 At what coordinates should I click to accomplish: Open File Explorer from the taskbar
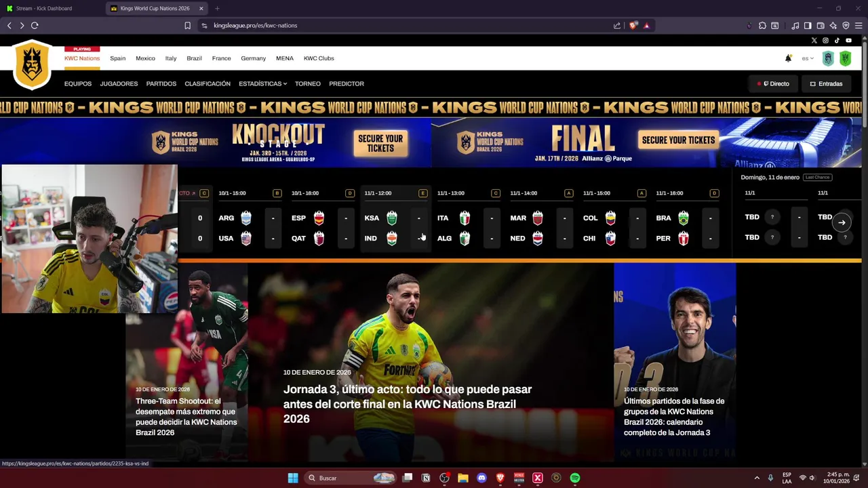(462, 478)
